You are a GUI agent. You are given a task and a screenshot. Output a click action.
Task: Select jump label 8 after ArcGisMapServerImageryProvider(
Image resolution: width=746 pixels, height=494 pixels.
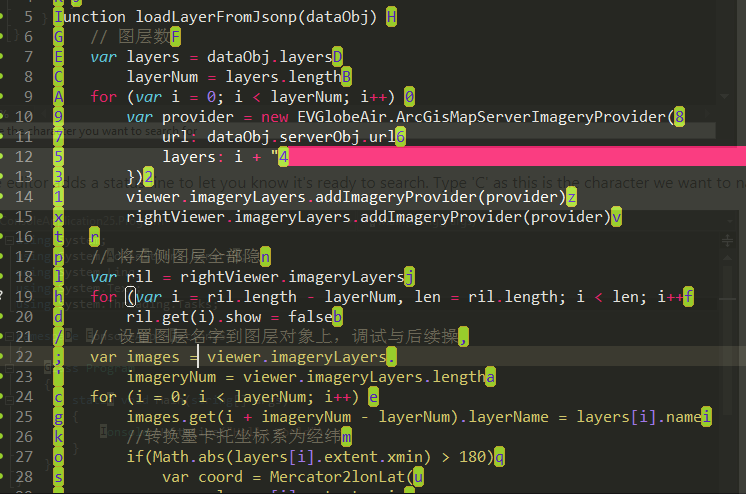tap(679, 117)
